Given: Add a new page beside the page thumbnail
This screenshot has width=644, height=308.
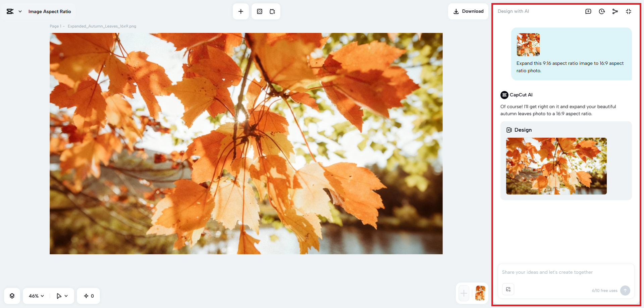Looking at the screenshot, I should click(x=464, y=293).
